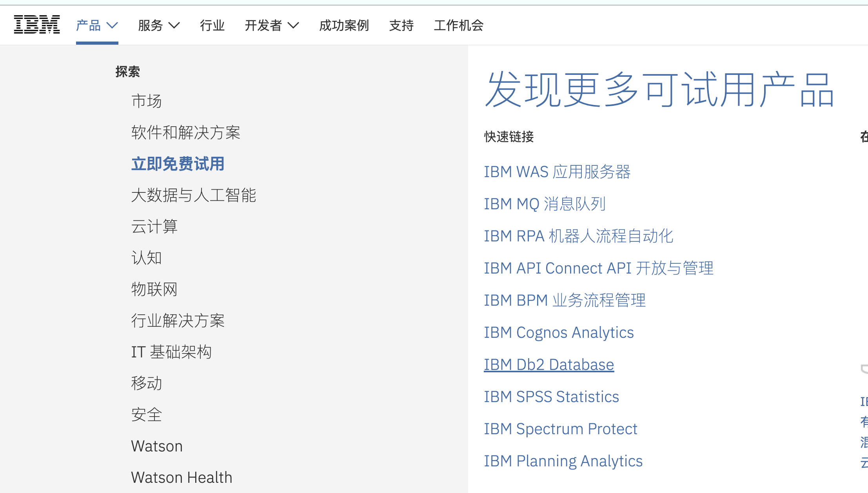Choose 云计算 from the explore list
The image size is (868, 493).
pyautogui.click(x=154, y=227)
